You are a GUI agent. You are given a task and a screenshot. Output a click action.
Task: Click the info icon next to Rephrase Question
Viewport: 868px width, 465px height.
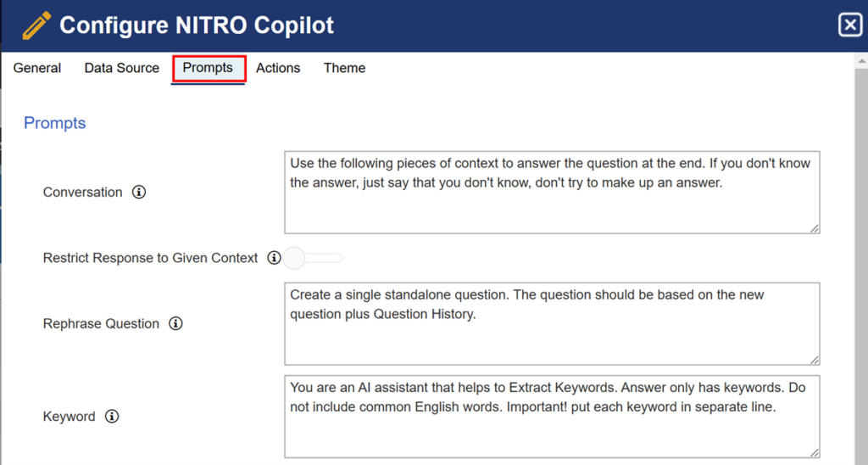click(175, 323)
